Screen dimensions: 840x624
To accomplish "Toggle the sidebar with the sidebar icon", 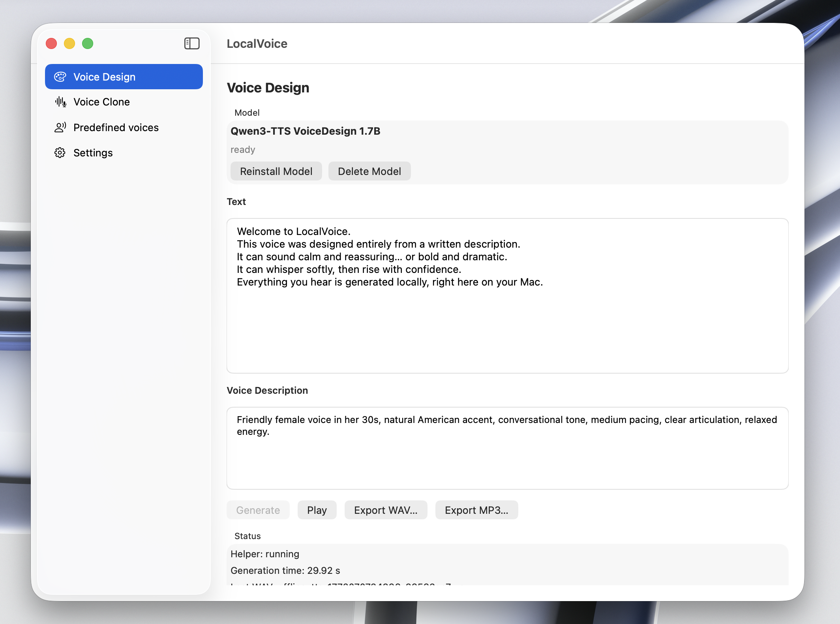I will [192, 43].
